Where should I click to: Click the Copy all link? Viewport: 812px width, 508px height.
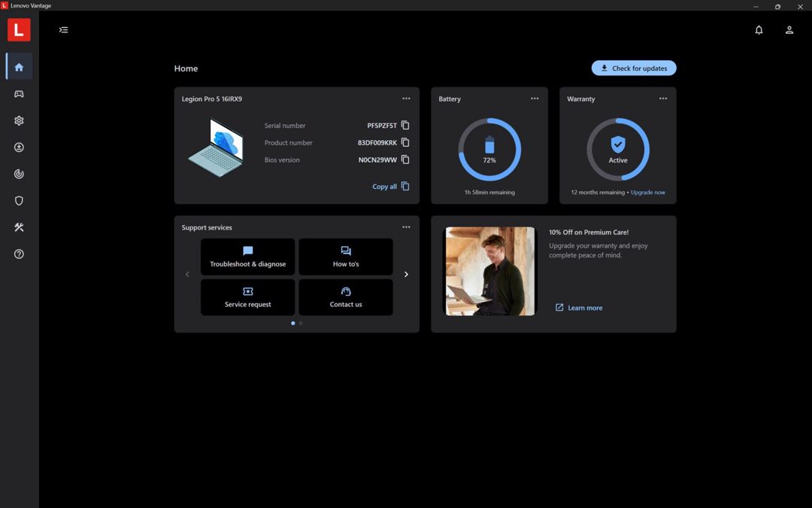click(x=390, y=186)
